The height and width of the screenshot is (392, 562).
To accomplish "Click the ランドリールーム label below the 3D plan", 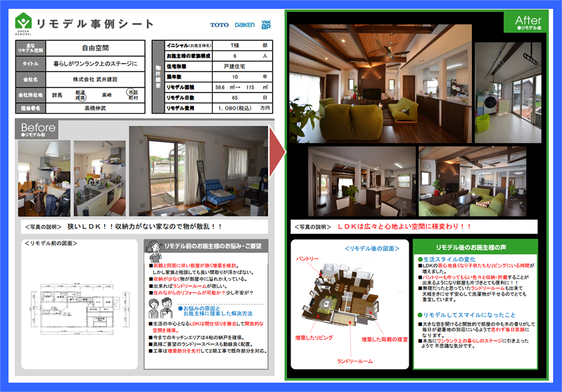I will 358,361.
